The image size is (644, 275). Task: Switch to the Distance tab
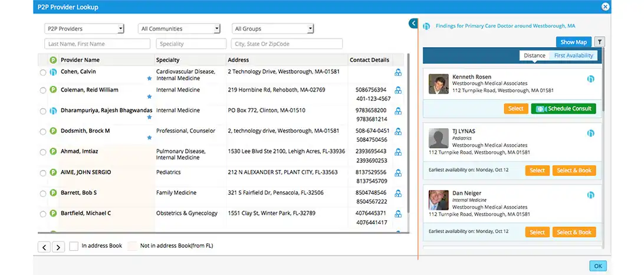tap(534, 55)
